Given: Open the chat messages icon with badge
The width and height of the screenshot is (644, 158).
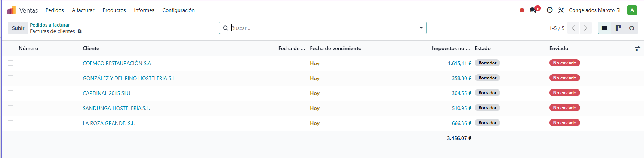Looking at the screenshot, I should point(533,10).
